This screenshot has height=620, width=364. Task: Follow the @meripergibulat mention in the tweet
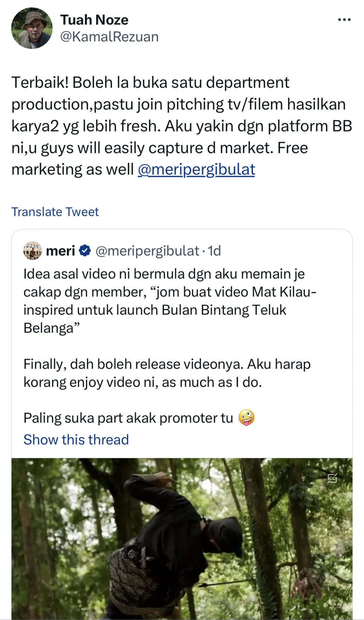coord(197,170)
